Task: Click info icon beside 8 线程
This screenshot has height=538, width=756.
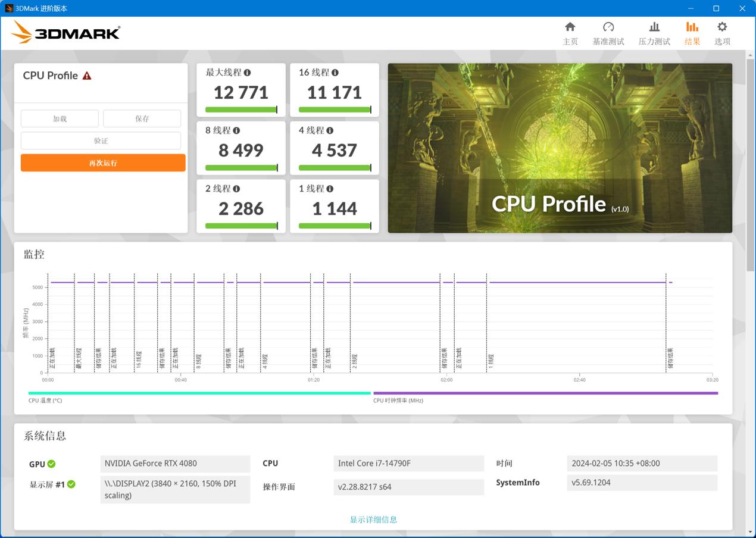Action: click(x=236, y=130)
